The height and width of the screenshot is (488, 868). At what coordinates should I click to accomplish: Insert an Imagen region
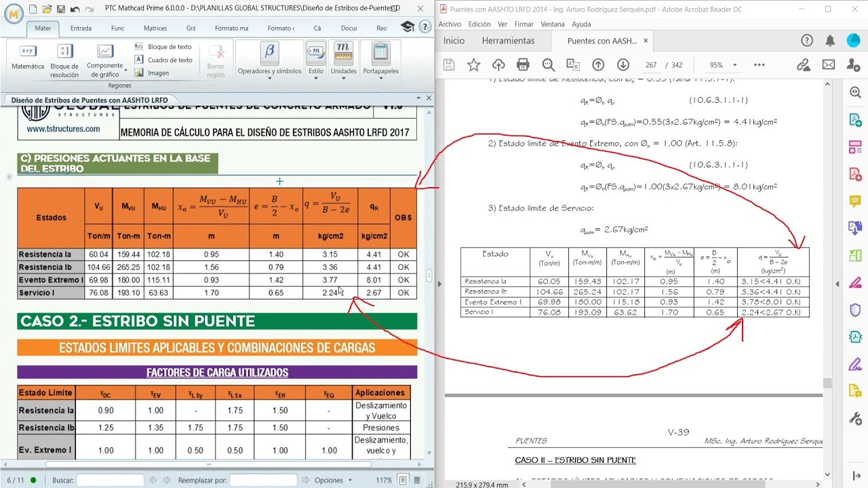click(x=152, y=73)
